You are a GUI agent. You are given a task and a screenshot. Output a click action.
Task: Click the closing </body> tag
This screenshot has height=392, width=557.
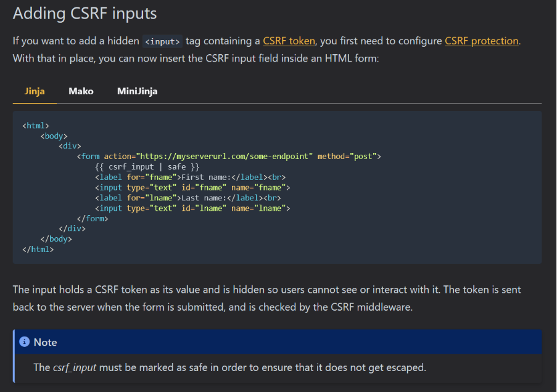[56, 239]
